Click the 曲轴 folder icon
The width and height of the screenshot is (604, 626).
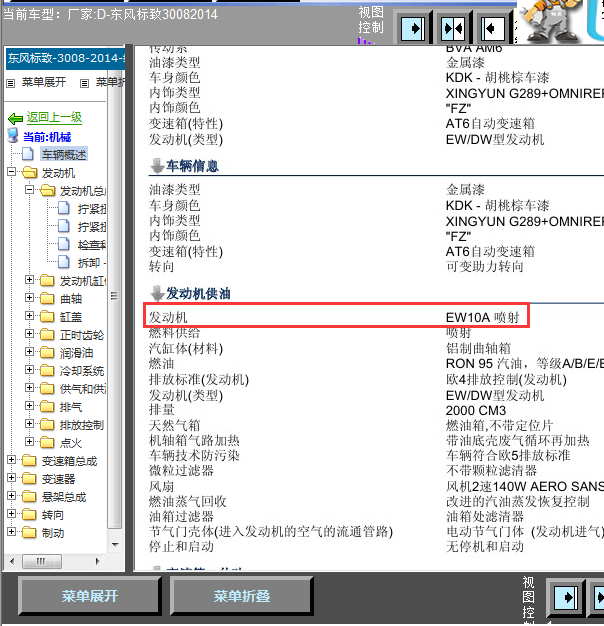pyautogui.click(x=47, y=298)
